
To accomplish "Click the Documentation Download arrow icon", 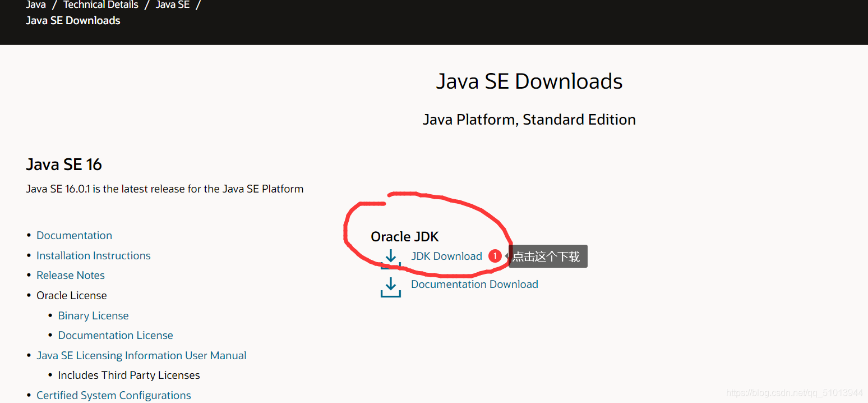I will [x=391, y=286].
